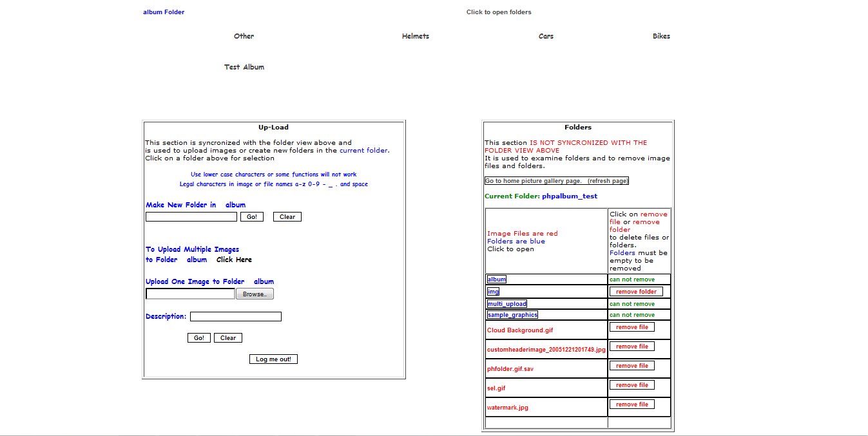Remove the Cloud Background.gif file
Screen dimensions: 868x436
[x=632, y=327]
